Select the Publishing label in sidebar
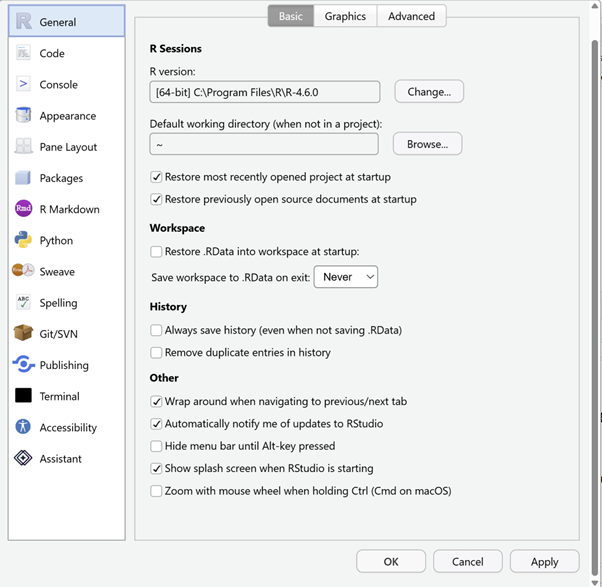This screenshot has height=587, width=602. (64, 365)
